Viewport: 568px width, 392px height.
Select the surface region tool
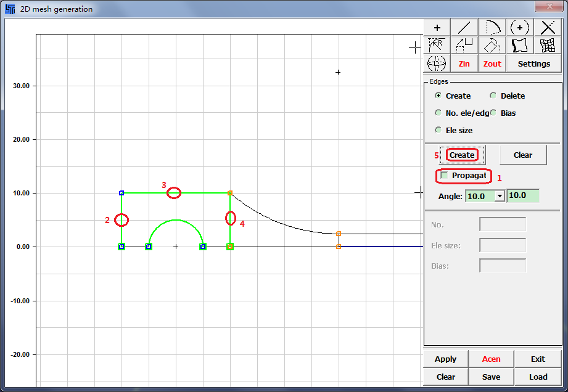point(520,45)
